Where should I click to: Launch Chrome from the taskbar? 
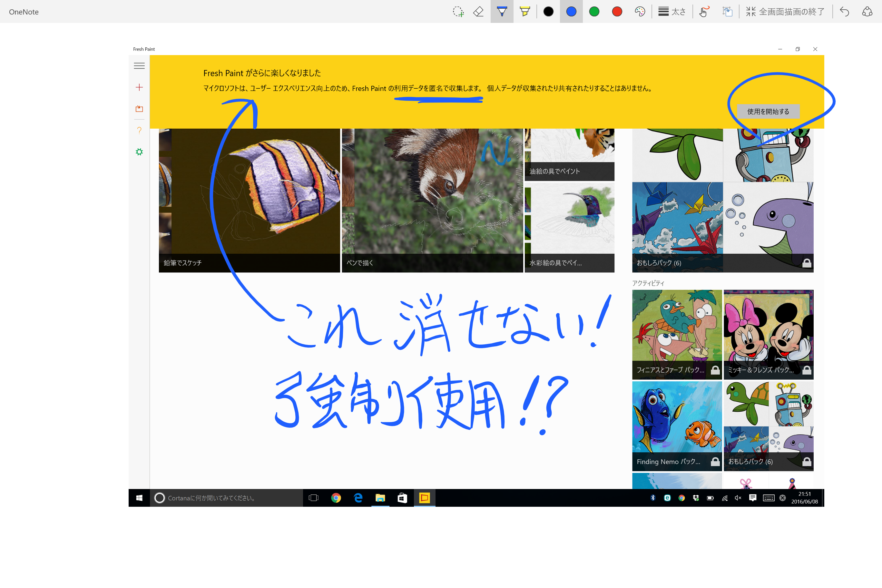(336, 498)
